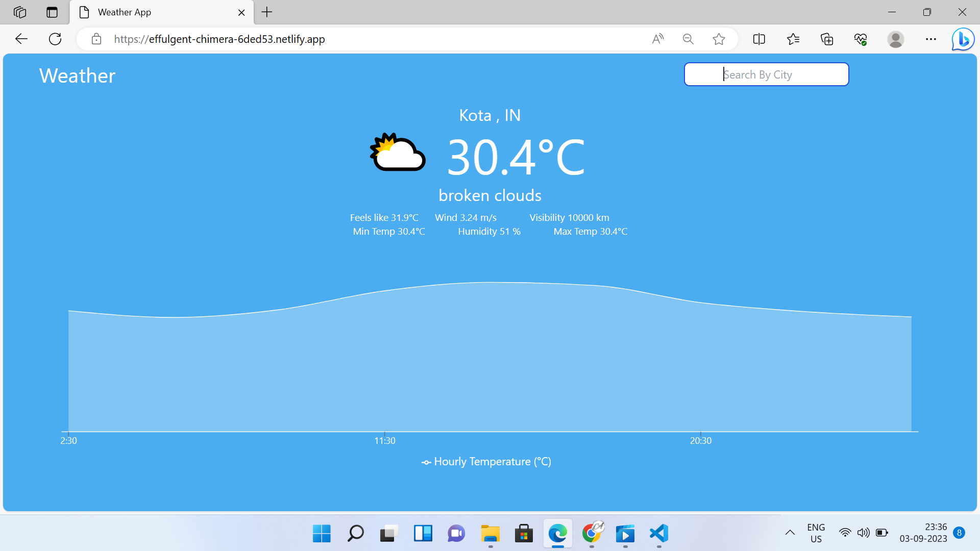Click the site security lock icon

click(x=96, y=39)
